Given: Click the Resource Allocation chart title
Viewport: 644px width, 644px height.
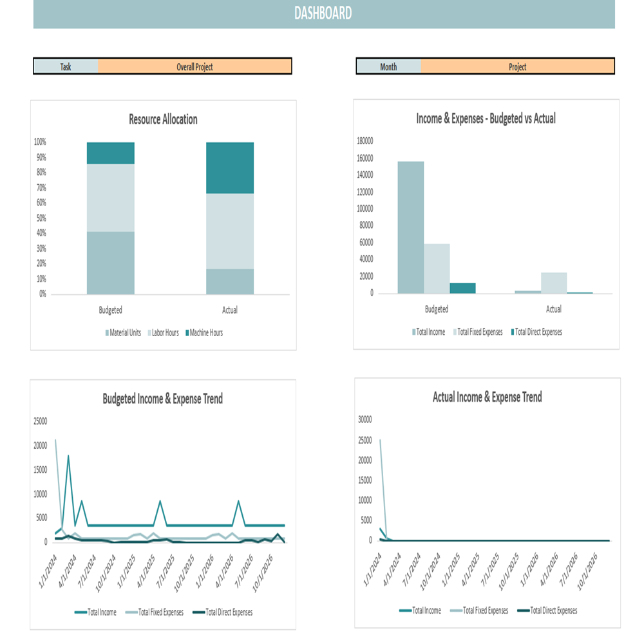Looking at the screenshot, I should coord(162,119).
